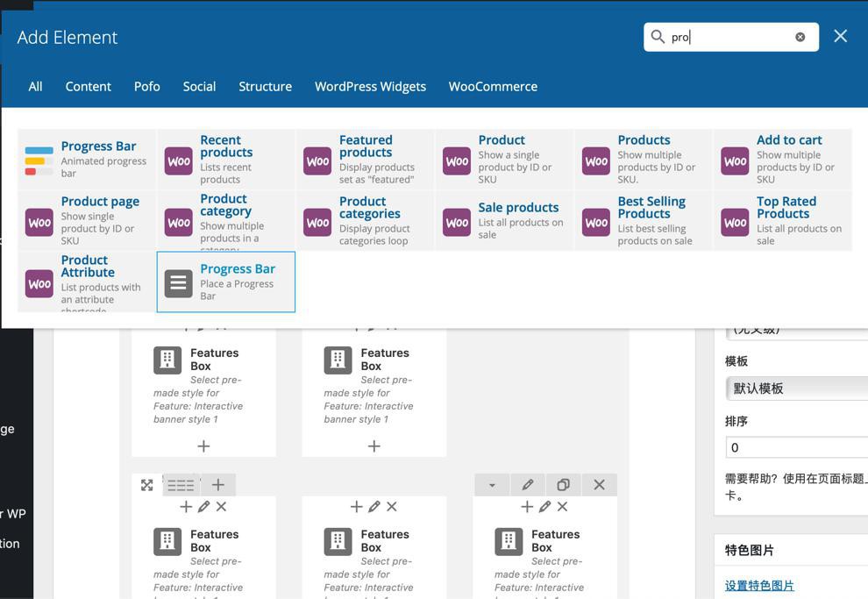Viewport: 868px width, 599px height.
Task: Delete row with gray toolbar X
Action: click(599, 485)
